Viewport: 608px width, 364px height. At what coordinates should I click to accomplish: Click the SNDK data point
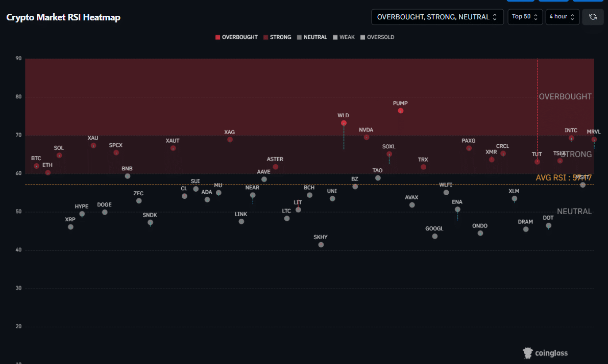[151, 222]
